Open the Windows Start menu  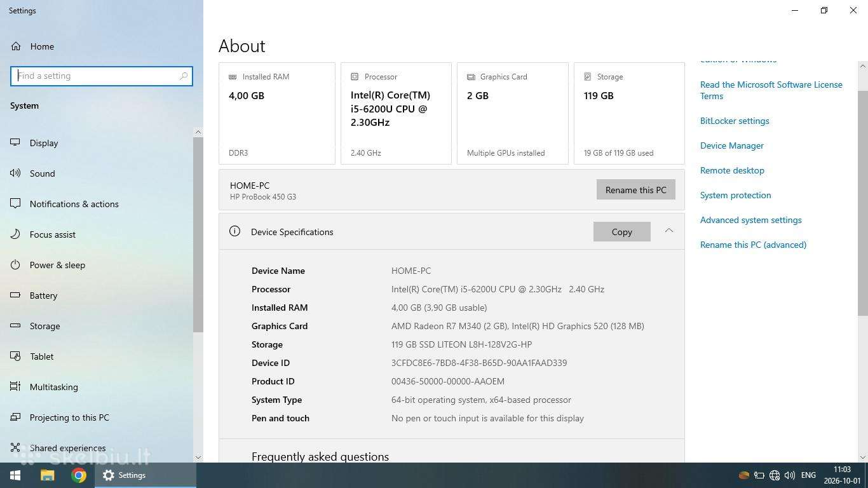tap(15, 475)
